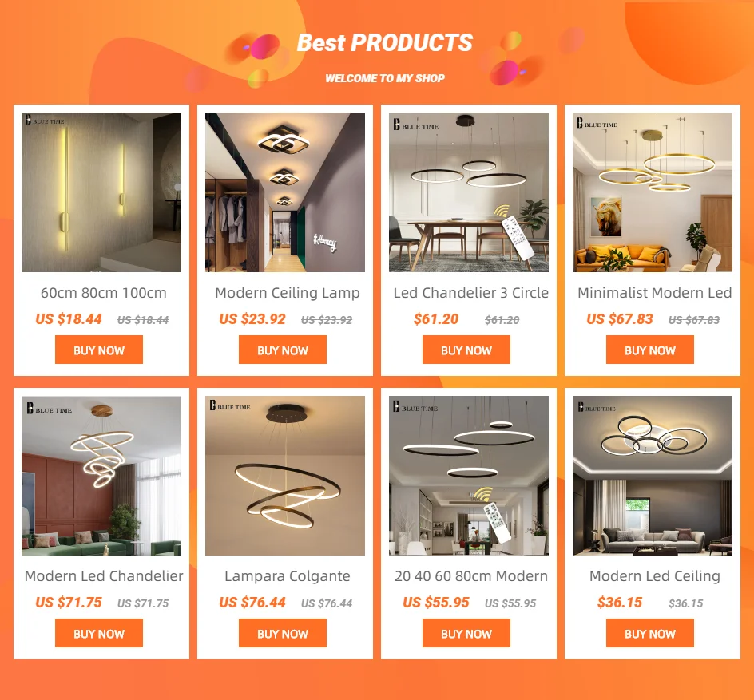This screenshot has height=700, width=754.
Task: Click Buy Now for the US $18.44 lamp
Action: point(99,350)
